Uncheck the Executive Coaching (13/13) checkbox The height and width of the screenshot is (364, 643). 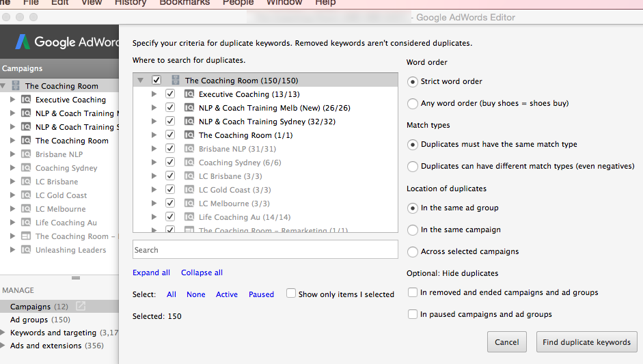point(170,94)
